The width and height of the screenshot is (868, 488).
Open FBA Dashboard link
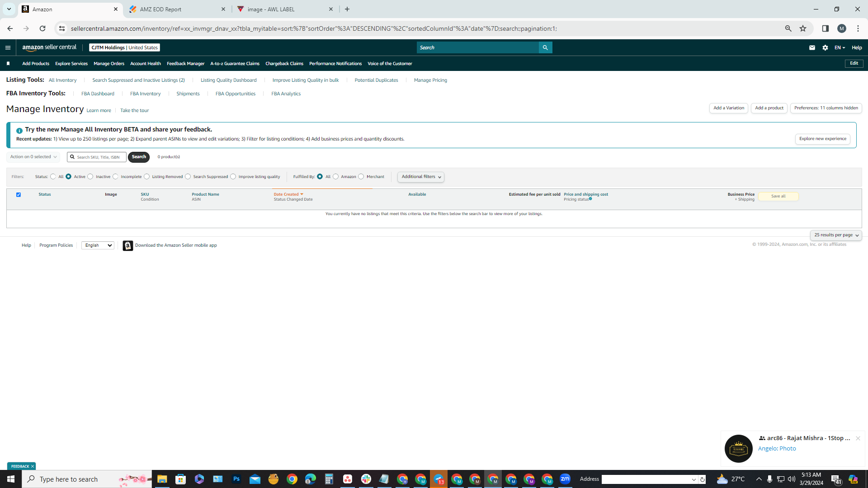[x=98, y=94]
